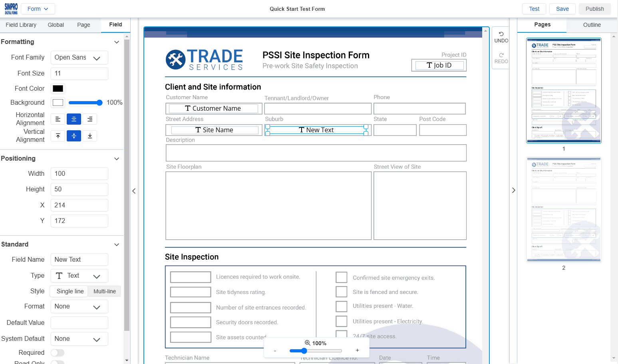This screenshot has height=364, width=618.
Task: Select the Customer Name text field
Action: (x=213, y=109)
